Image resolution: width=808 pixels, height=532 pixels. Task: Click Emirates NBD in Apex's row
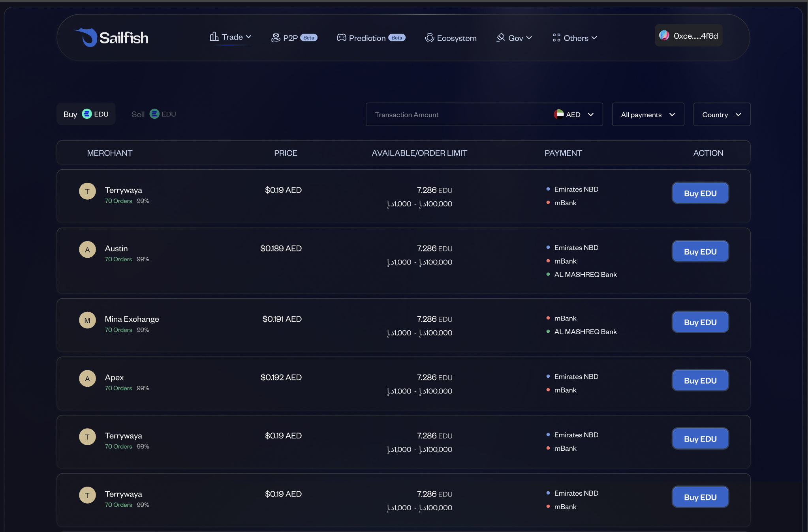click(x=576, y=377)
